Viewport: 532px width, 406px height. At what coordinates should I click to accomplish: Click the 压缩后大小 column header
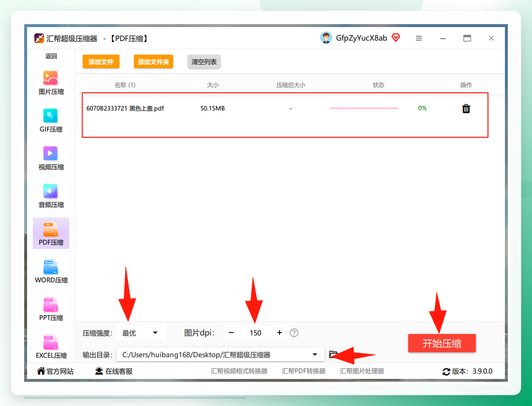[x=291, y=85]
